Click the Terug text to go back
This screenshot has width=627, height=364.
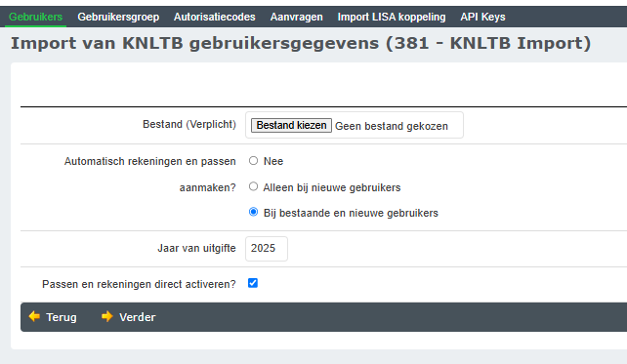[x=62, y=317]
